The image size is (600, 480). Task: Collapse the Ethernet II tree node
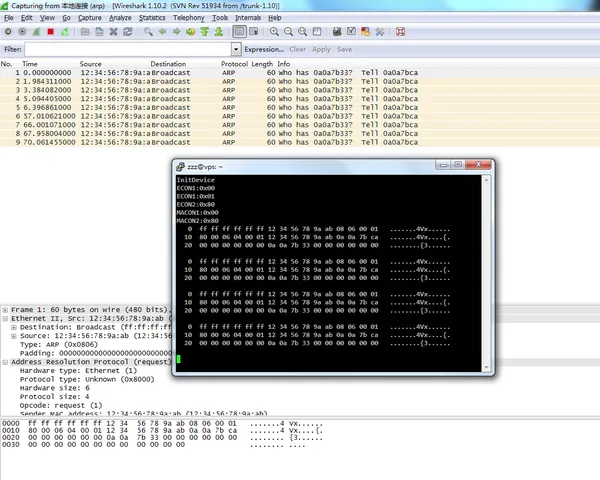click(5, 318)
